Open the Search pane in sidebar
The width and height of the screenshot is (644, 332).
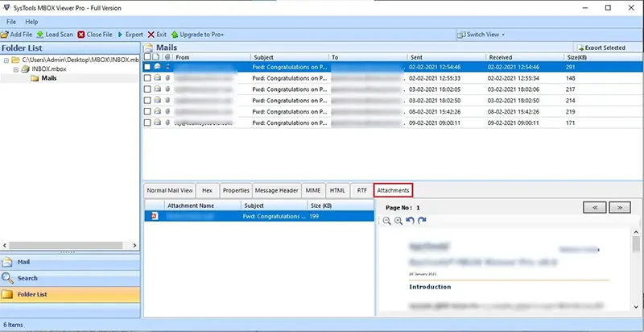click(29, 278)
